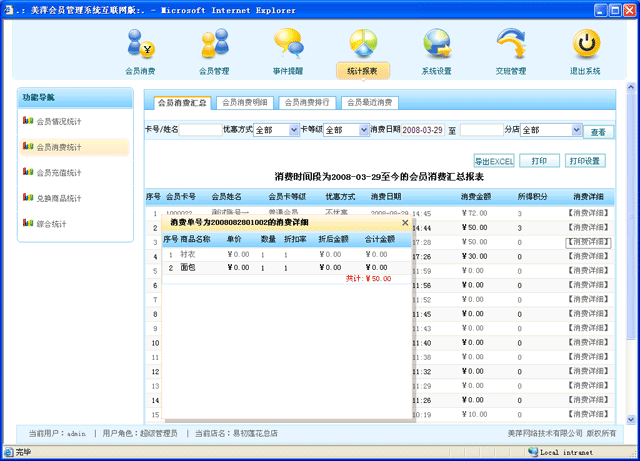Click the ¥10.00 amount in row 15
Viewport: 640px width, 461px height.
[x=475, y=414]
